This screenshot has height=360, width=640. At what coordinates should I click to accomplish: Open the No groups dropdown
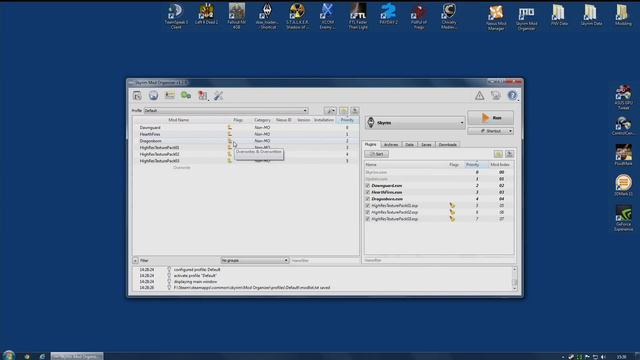255,260
